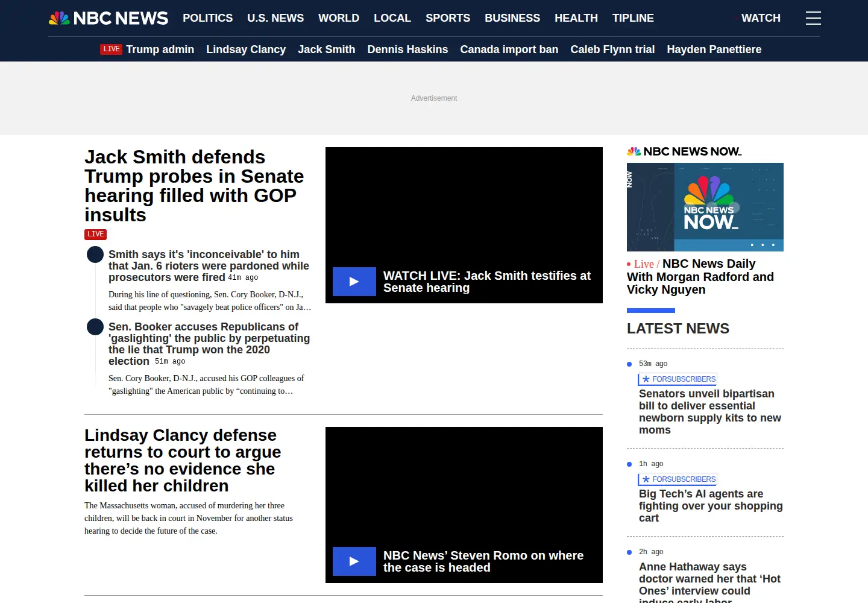Screen dimensions: 868x603
Task: Read Smith says it's 'inconceivable' update
Action: coord(209,266)
